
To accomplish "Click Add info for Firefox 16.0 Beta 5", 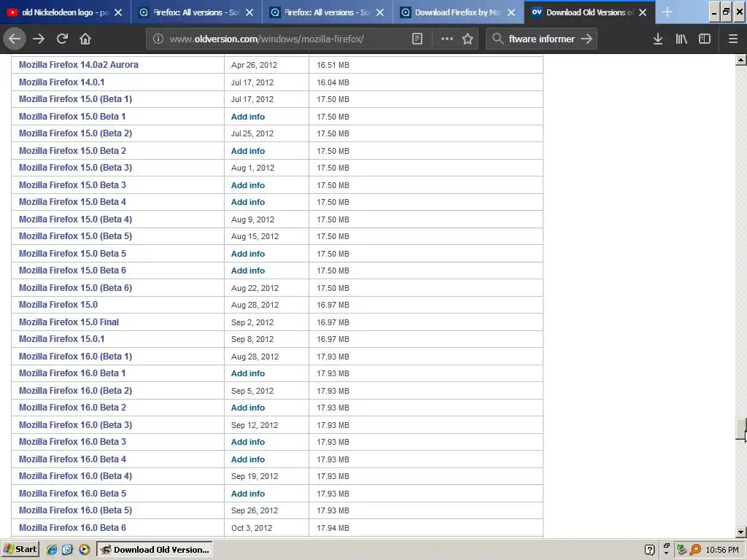I will 248,494.
